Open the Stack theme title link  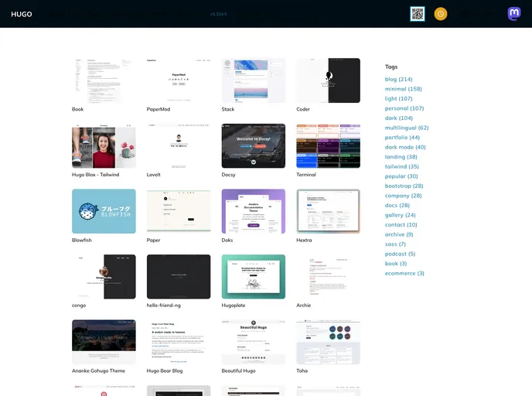coord(228,109)
